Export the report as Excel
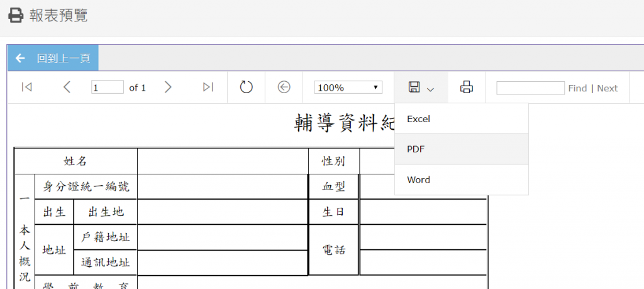This screenshot has width=644, height=289. (461, 119)
